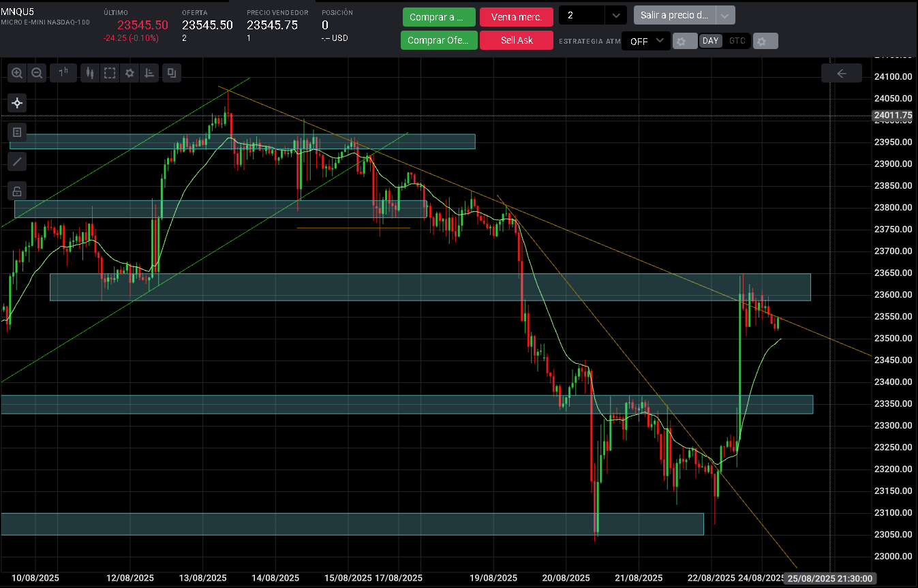Click the padlock lock drawings icon
The height and width of the screenshot is (588, 918).
(x=17, y=191)
